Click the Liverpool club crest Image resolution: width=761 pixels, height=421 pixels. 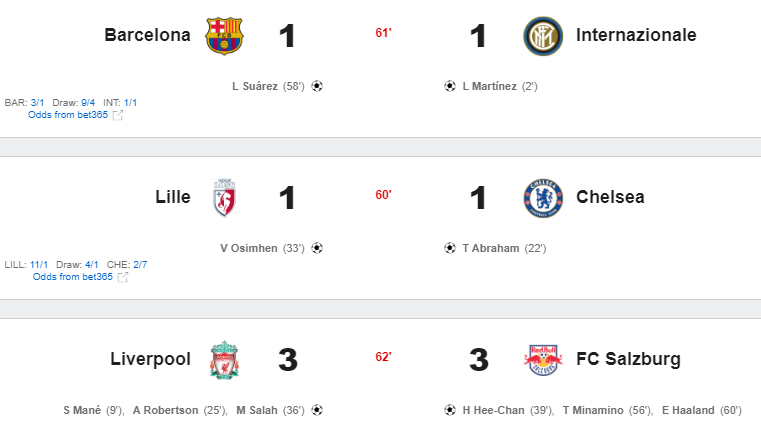(224, 360)
